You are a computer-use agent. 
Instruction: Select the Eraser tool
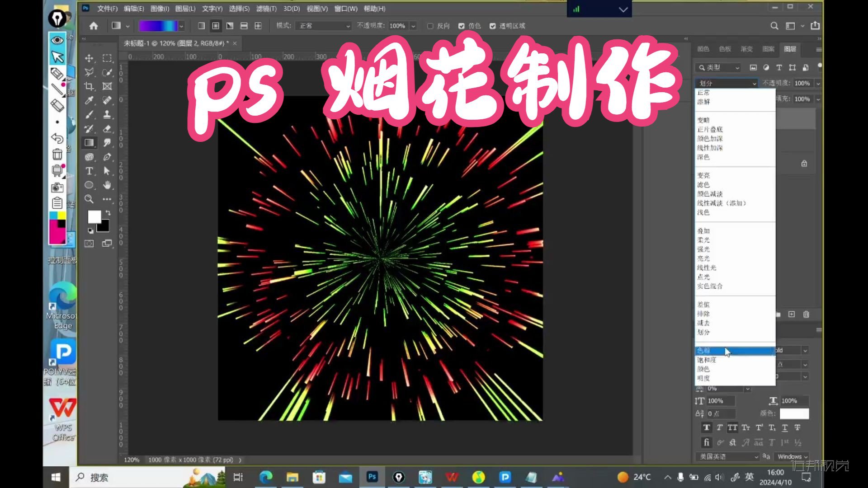[x=107, y=129]
